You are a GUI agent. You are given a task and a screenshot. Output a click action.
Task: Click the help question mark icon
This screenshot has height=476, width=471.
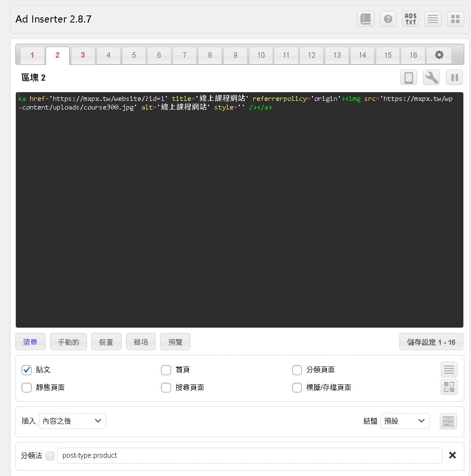pyautogui.click(x=388, y=19)
